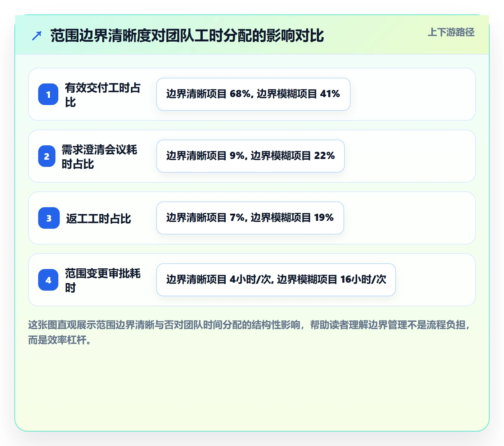Click the number 2 badge for 需求澄清会议耗时占比
Image resolution: width=504 pixels, height=446 pixels.
click(x=46, y=156)
